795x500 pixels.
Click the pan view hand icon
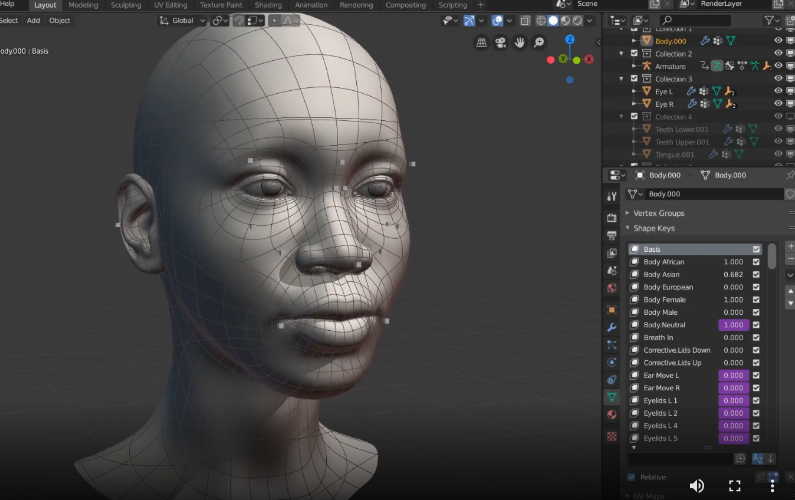coord(519,42)
